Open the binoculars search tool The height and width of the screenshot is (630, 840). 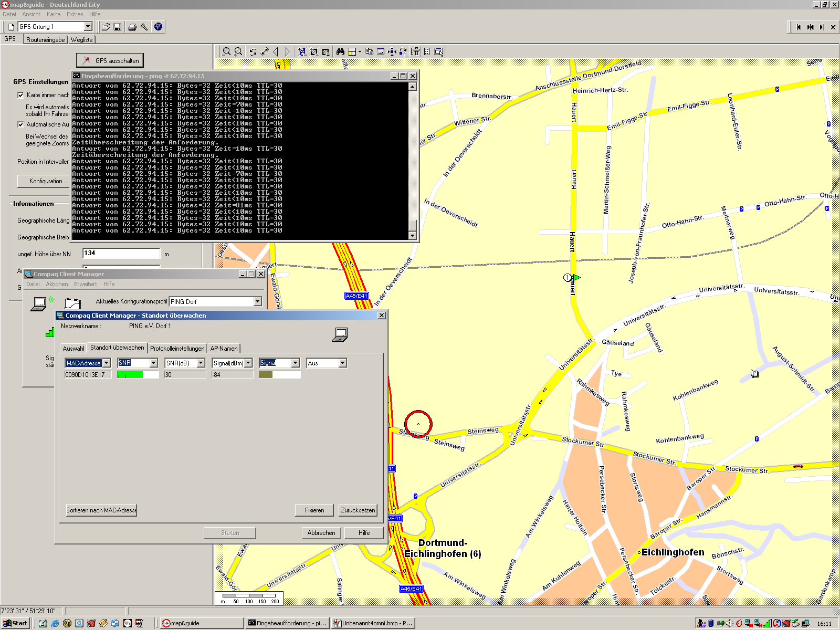340,51
